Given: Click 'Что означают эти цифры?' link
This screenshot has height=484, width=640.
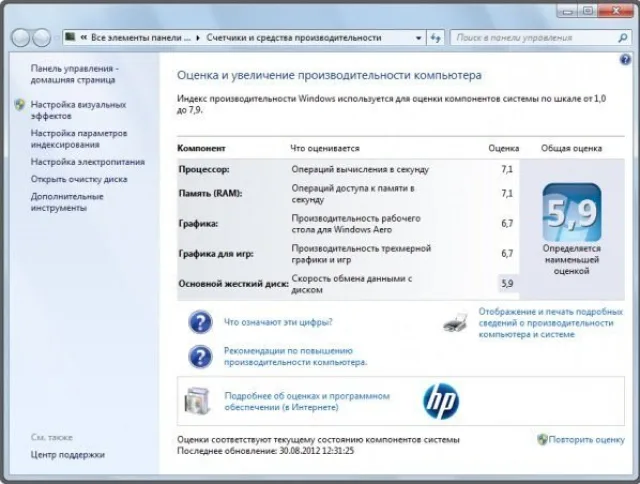Looking at the screenshot, I should 278,322.
